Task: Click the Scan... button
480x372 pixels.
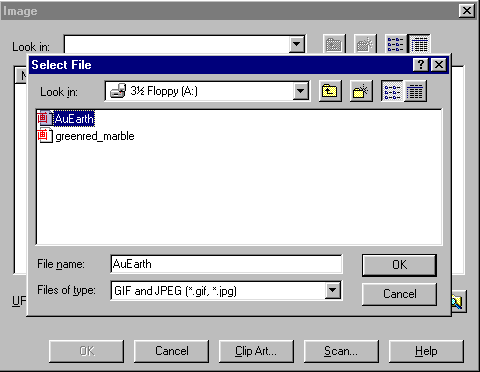Action: pyautogui.click(x=341, y=351)
